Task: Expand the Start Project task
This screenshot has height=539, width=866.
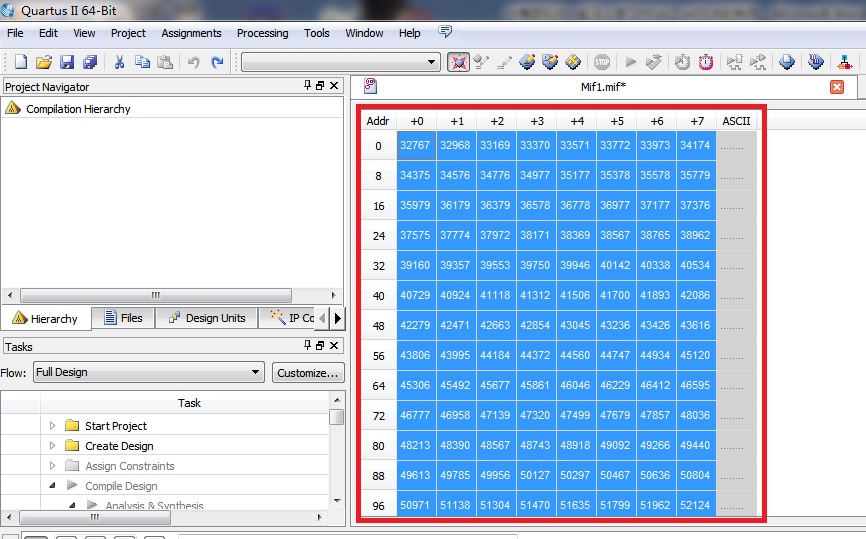Action: pos(52,425)
